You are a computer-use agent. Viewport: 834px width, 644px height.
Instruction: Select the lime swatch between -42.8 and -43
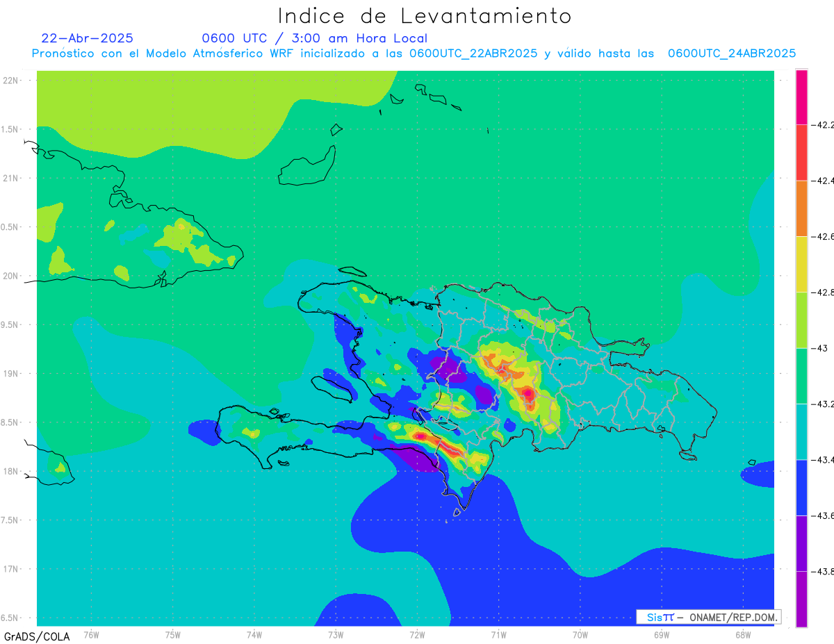pyautogui.click(x=801, y=320)
